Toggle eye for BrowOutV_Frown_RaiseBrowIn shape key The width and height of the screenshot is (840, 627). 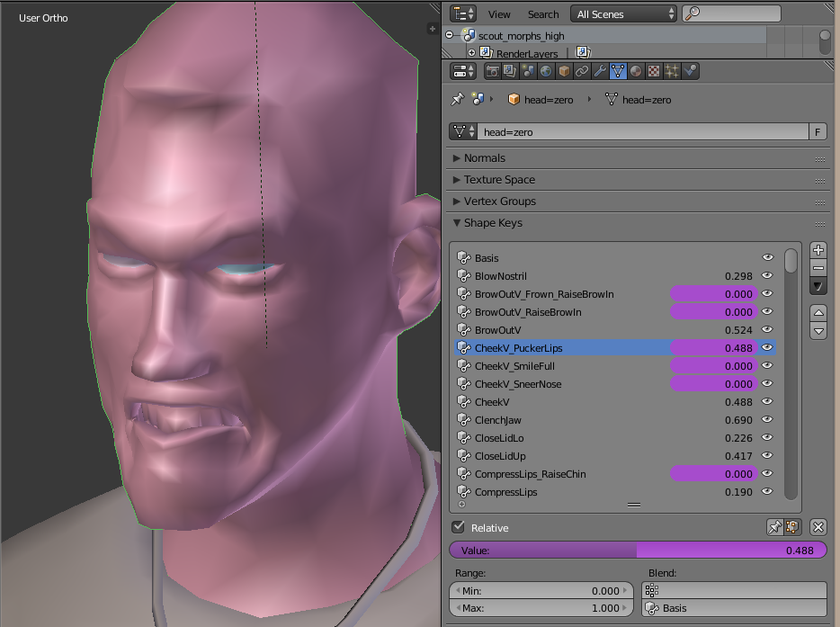[768, 293]
